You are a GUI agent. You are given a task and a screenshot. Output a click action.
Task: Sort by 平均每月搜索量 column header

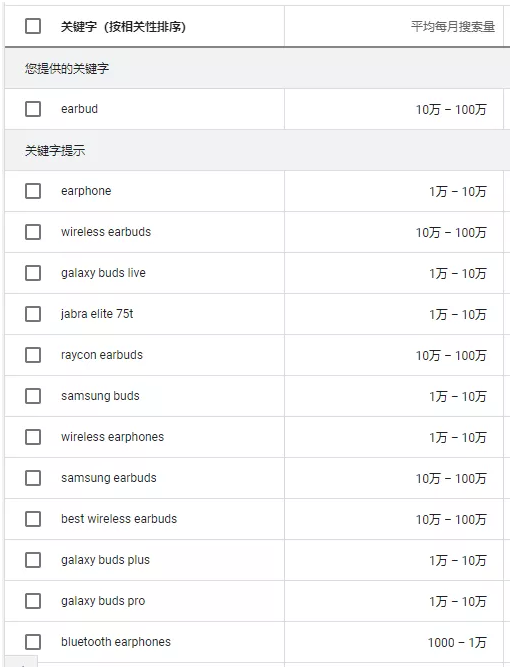[x=453, y=26]
